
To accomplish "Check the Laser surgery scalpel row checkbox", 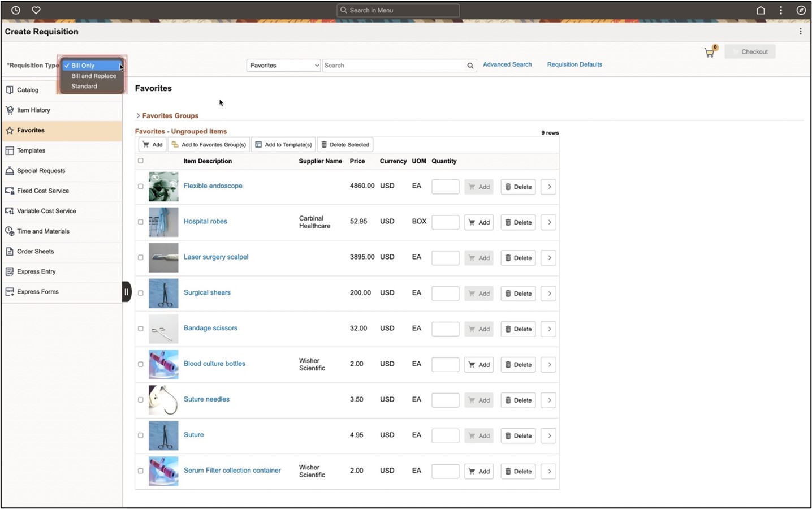I will 141,257.
